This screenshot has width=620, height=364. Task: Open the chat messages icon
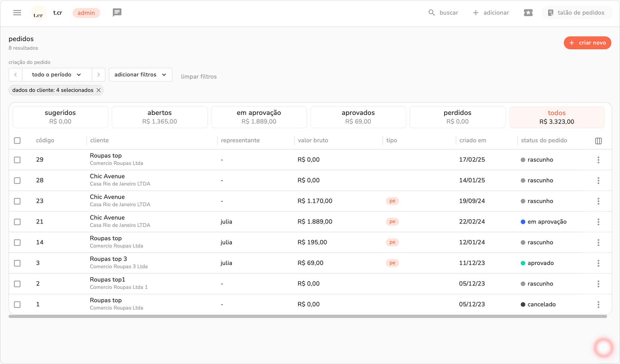click(117, 13)
